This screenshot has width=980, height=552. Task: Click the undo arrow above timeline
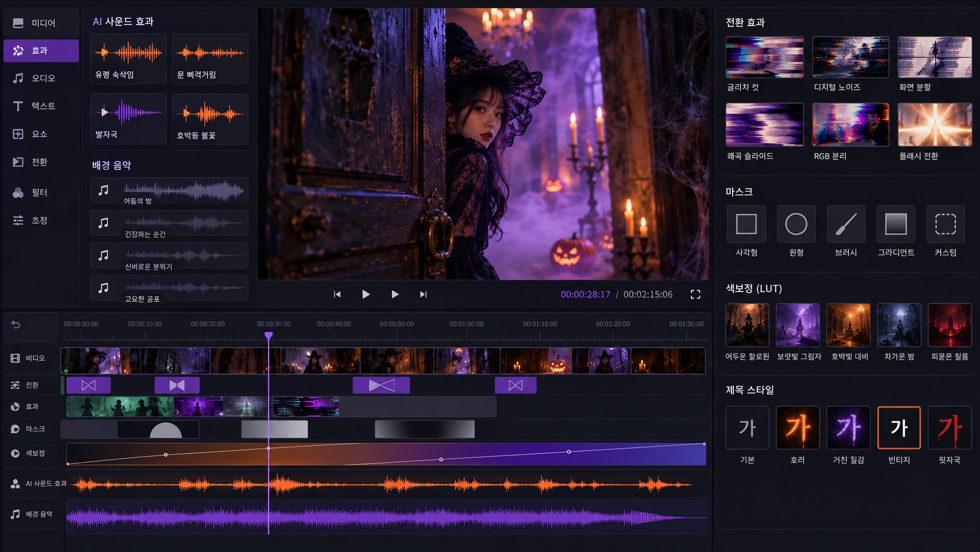point(16,324)
